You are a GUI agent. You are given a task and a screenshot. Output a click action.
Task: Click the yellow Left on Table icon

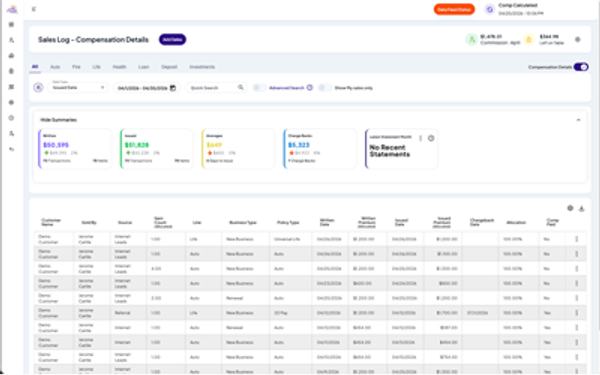529,39
